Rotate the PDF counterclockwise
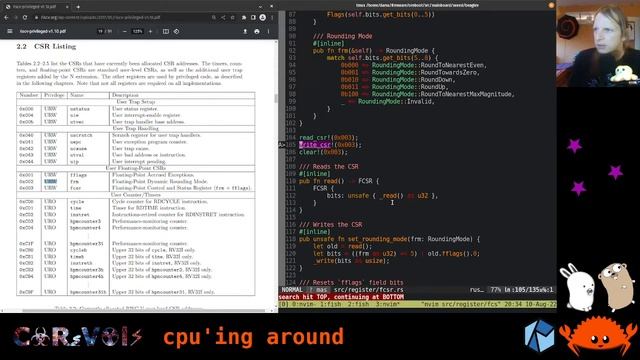Screen dimensions: 640x360 (x=176, y=31)
